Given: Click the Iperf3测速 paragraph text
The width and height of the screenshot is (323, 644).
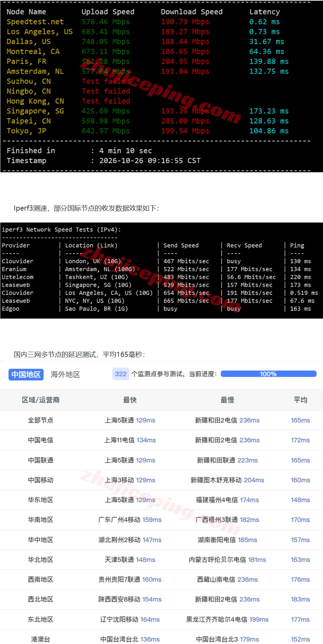Looking at the screenshot, I should [87, 208].
